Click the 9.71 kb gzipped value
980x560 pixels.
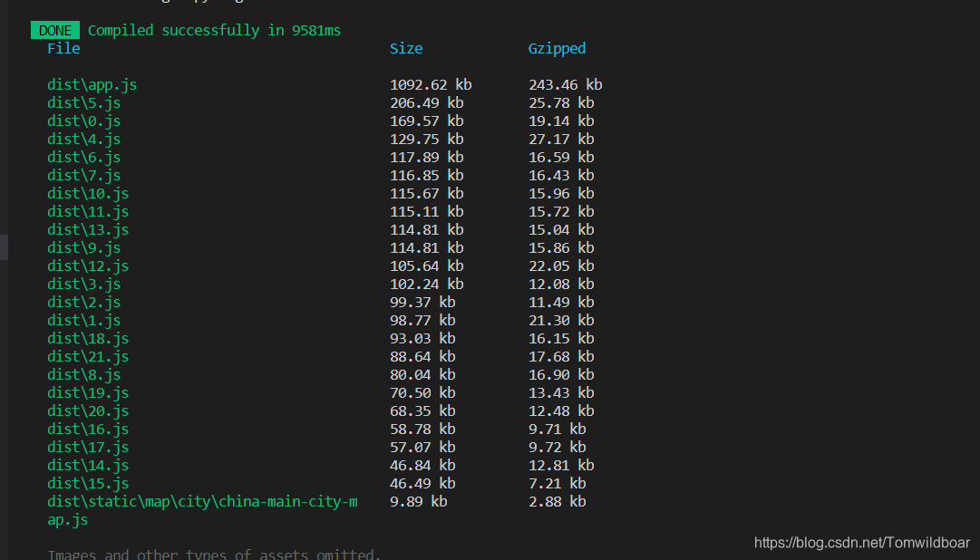point(558,429)
